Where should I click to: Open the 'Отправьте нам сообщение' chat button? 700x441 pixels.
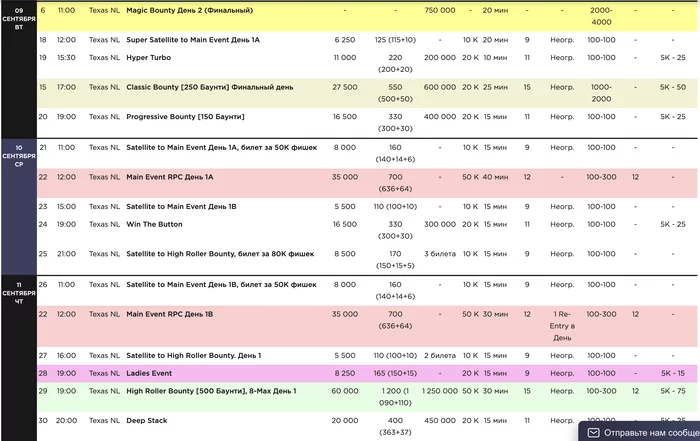tap(639, 431)
